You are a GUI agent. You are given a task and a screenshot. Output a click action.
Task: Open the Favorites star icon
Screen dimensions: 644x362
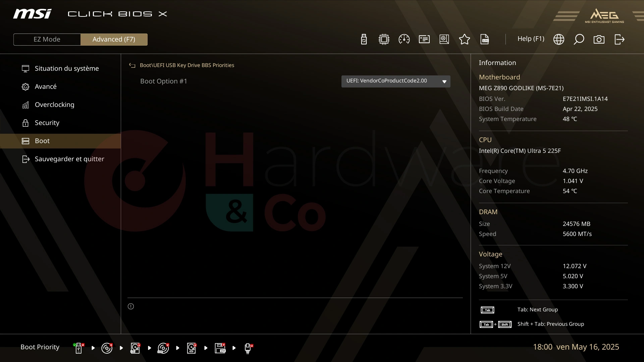point(465,39)
